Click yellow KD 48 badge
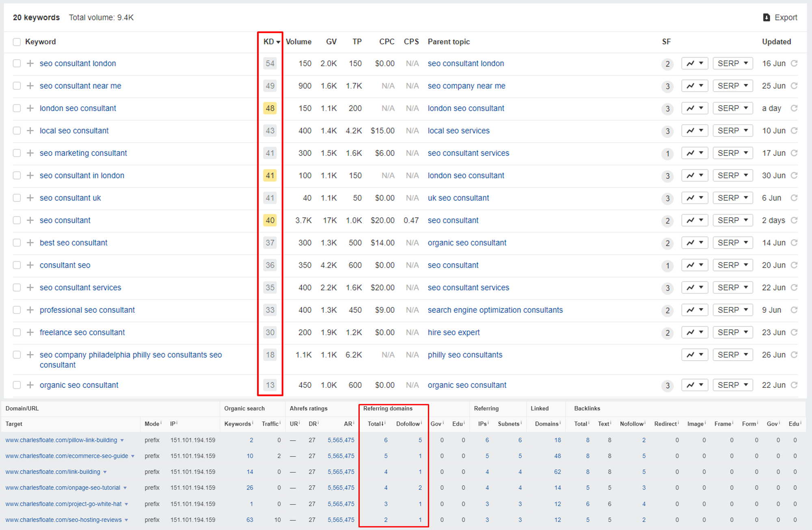Screen dimensions: 812x530 (270, 108)
